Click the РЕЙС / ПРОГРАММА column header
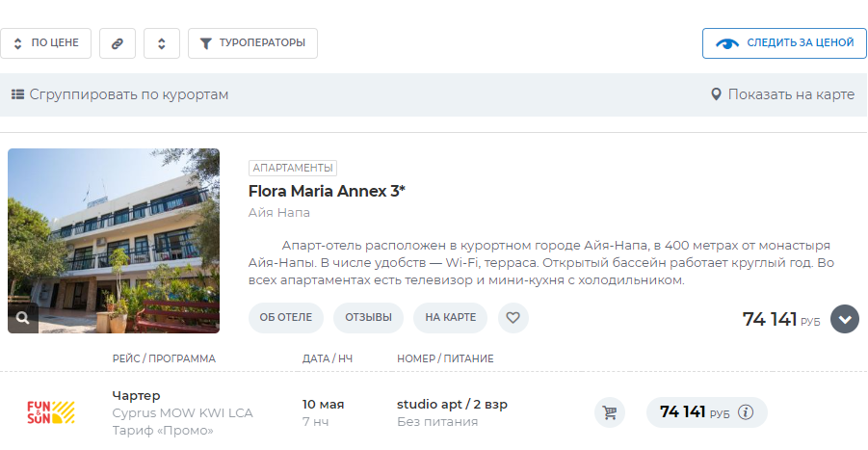 (164, 358)
